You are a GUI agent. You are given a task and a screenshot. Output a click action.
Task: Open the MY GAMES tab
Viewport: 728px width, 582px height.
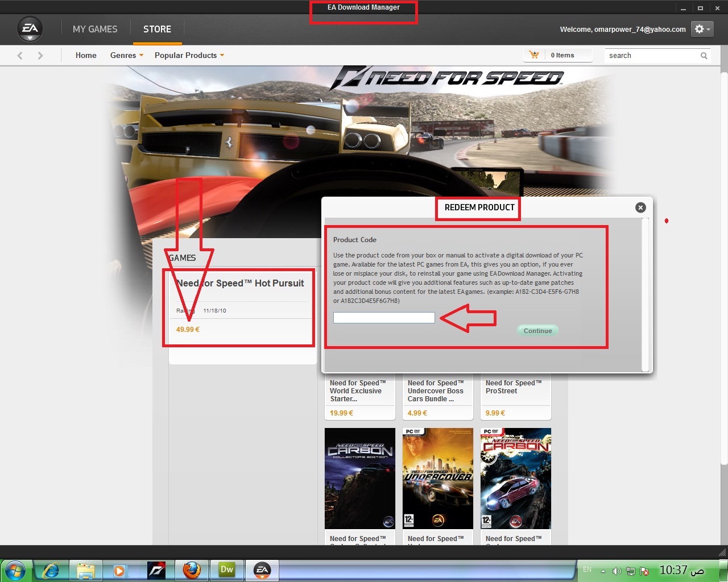(95, 29)
